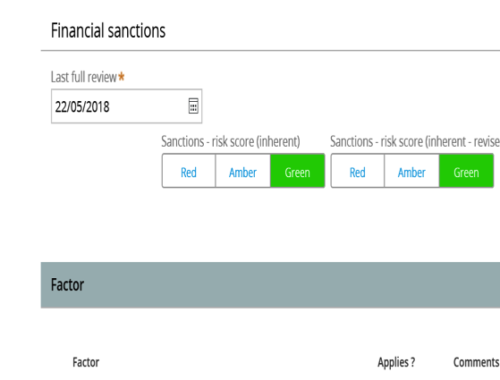The width and height of the screenshot is (500, 380).
Task: Click the Applies? column header
Action: coord(396,362)
